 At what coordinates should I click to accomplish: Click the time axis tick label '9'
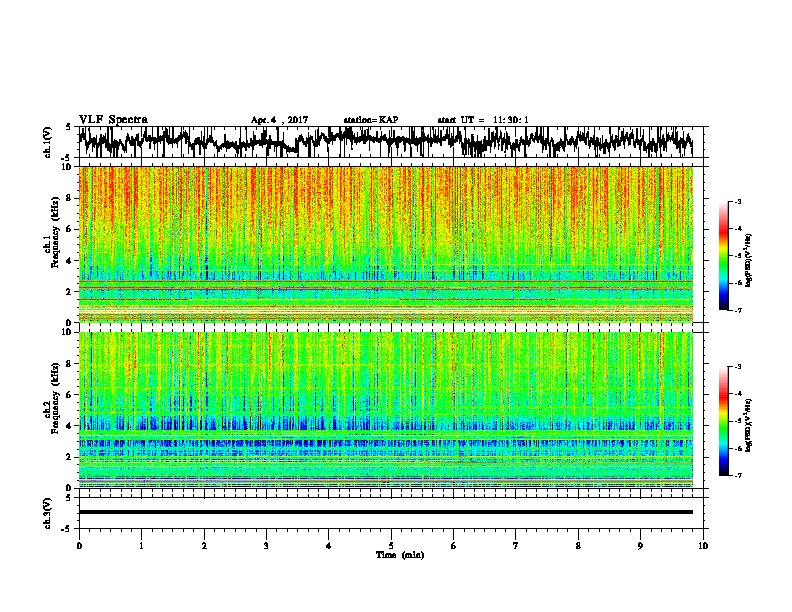[x=640, y=546]
